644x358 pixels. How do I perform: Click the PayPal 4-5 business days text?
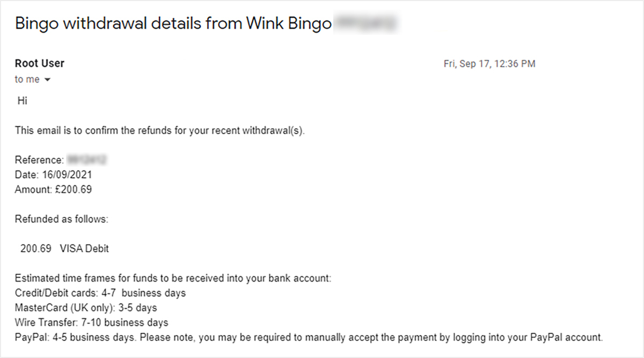pyautogui.click(x=76, y=338)
